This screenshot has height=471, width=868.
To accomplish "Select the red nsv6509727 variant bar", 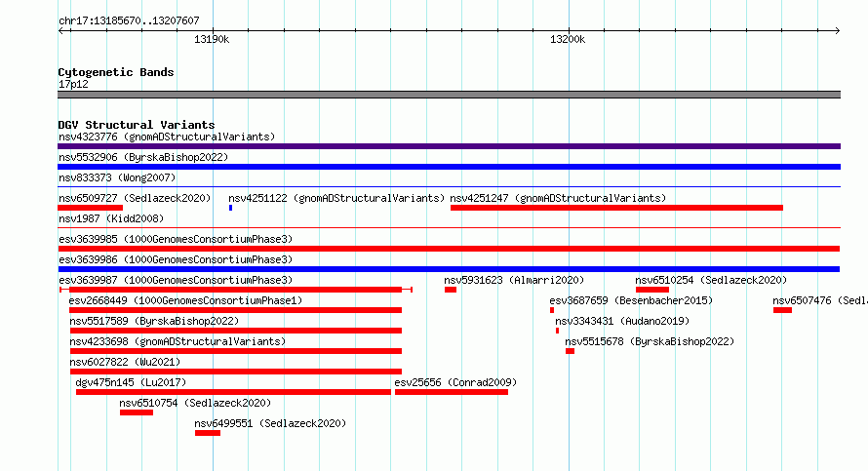I will click(91, 208).
